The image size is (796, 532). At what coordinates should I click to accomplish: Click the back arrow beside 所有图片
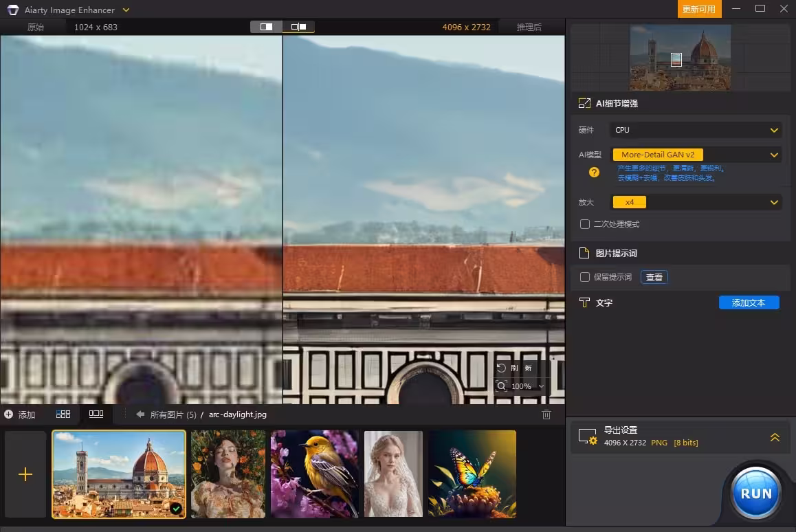(x=140, y=414)
